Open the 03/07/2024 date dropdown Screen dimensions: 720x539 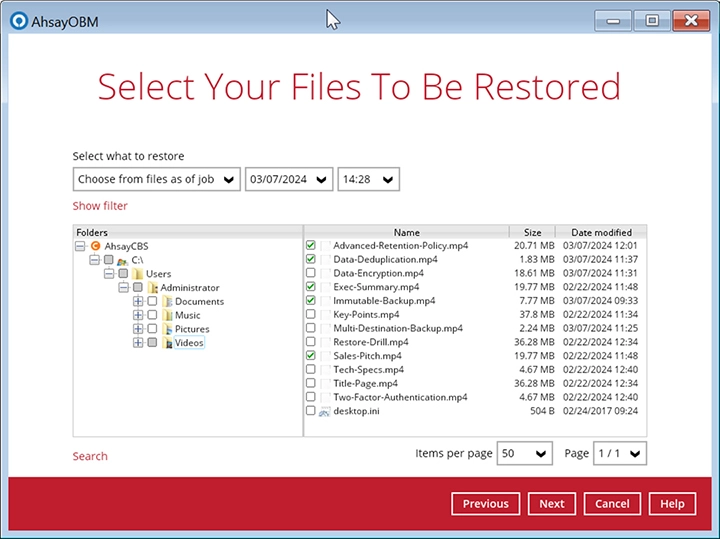coord(289,179)
